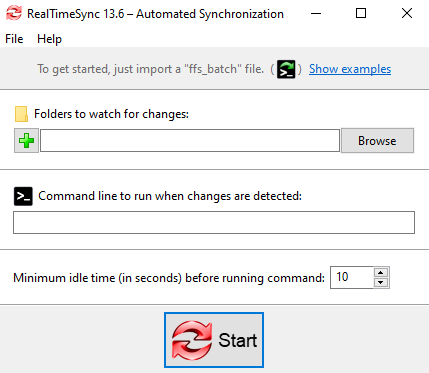
Task: Increase idle time with up arrow
Action: click(381, 272)
